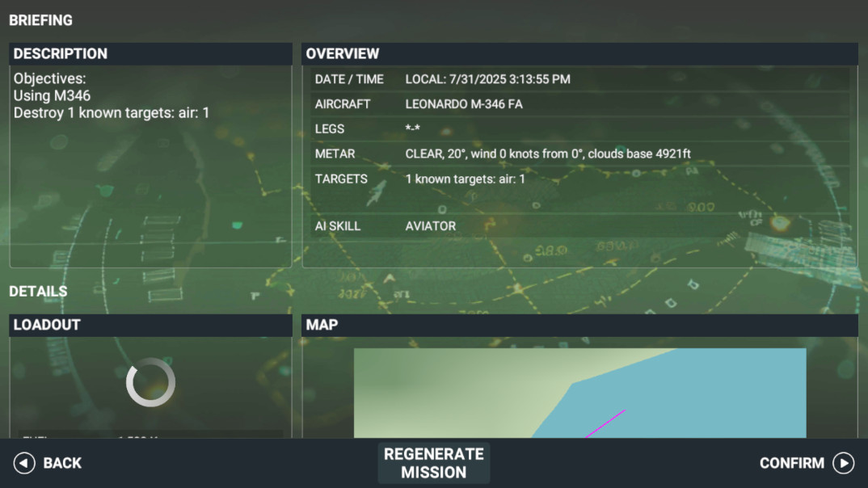Open the Map section header
The width and height of the screenshot is (868, 488).
579,325
